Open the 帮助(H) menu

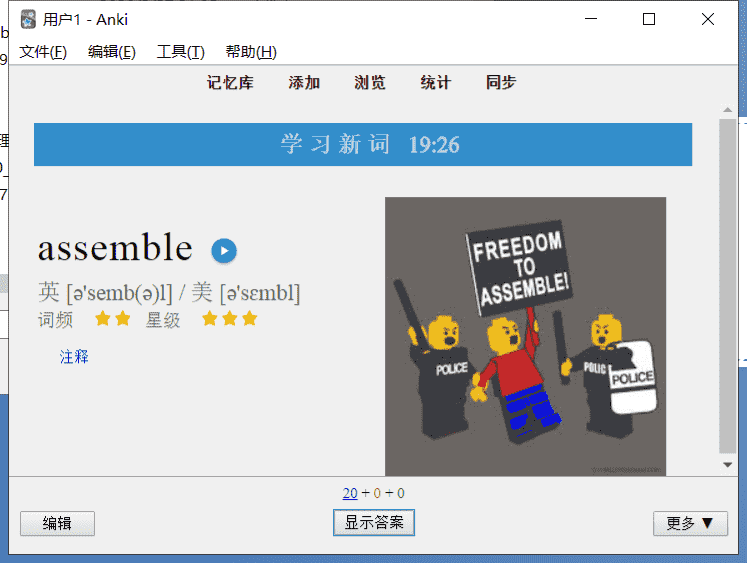251,52
